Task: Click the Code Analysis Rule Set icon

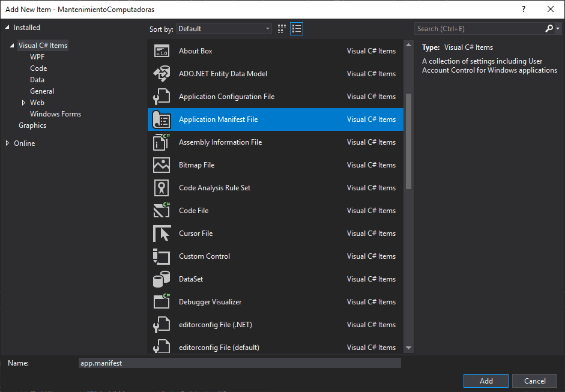Action: click(x=161, y=187)
